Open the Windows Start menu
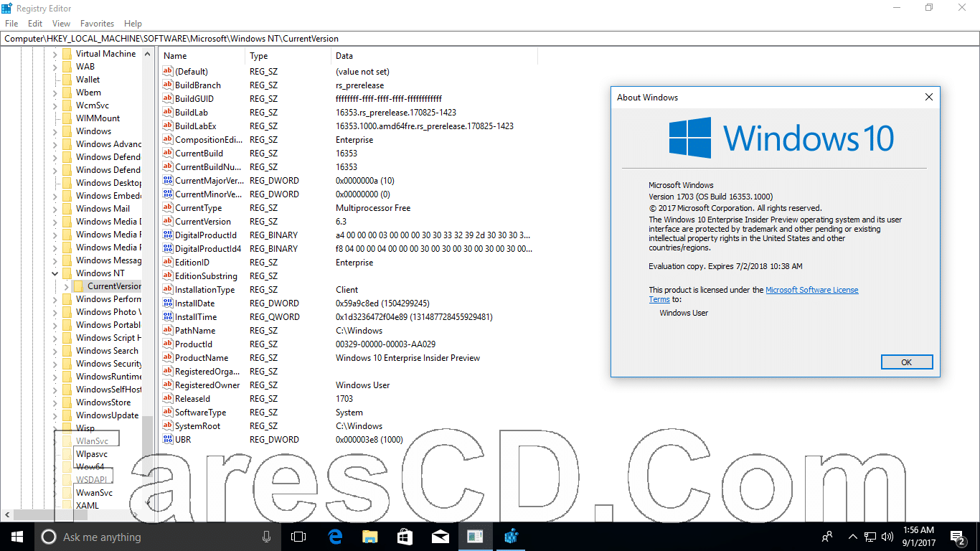The image size is (980, 551). pyautogui.click(x=17, y=537)
